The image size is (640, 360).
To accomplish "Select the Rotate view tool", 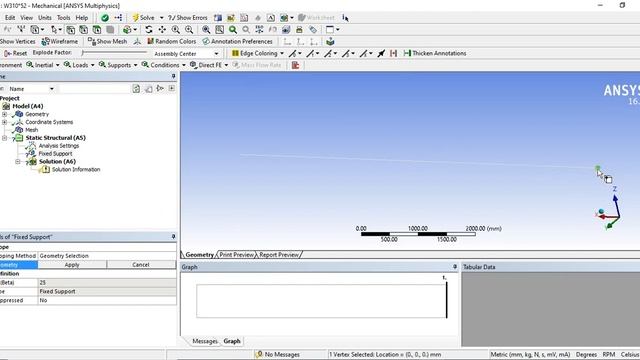I will 149,30.
